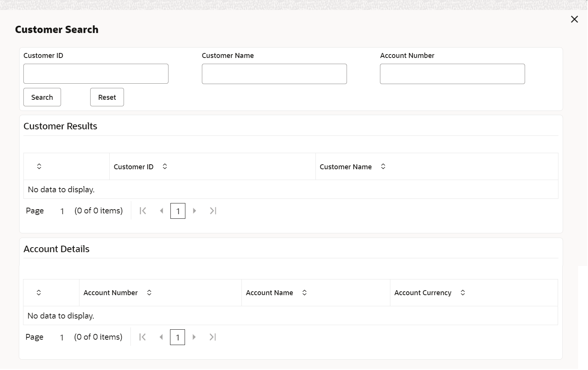
Task: Close the Customer Search dialog
Action: [574, 19]
